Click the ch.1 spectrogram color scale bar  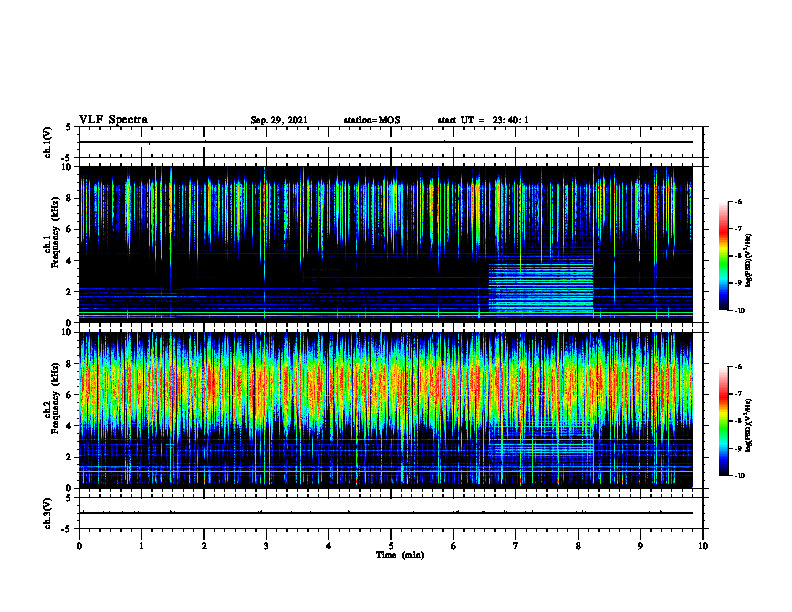click(723, 256)
